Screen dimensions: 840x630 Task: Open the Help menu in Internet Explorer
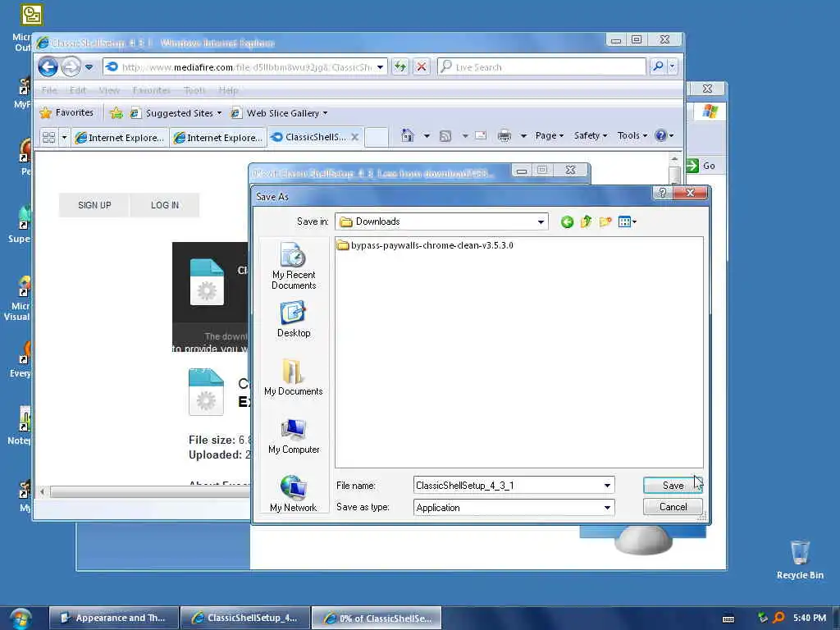228,90
